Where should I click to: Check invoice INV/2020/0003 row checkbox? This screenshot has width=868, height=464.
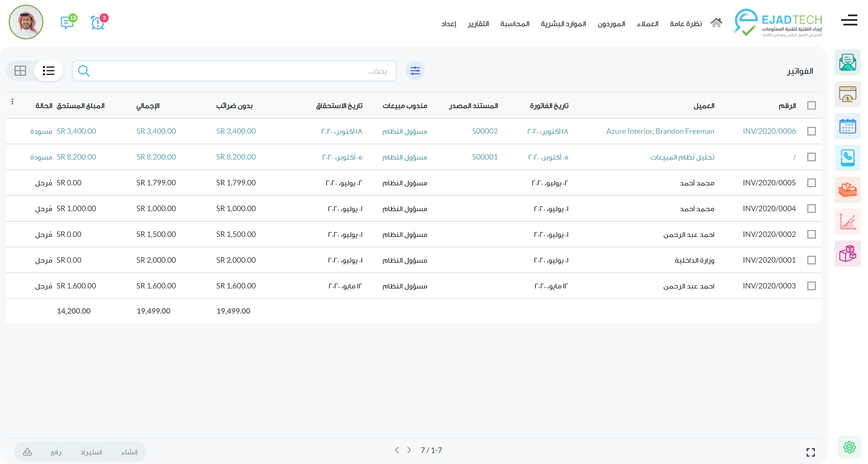click(x=811, y=286)
